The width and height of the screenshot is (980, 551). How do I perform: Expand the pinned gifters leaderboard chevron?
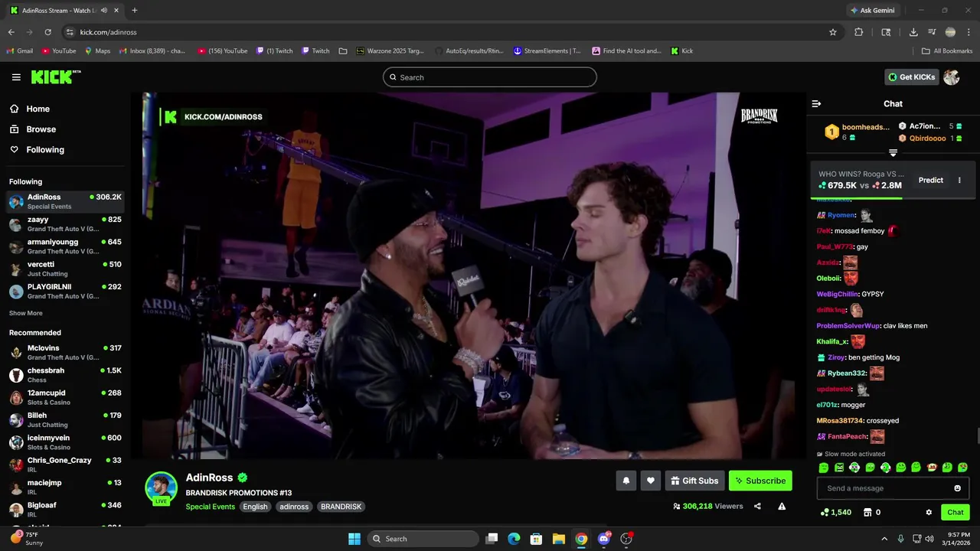click(893, 153)
